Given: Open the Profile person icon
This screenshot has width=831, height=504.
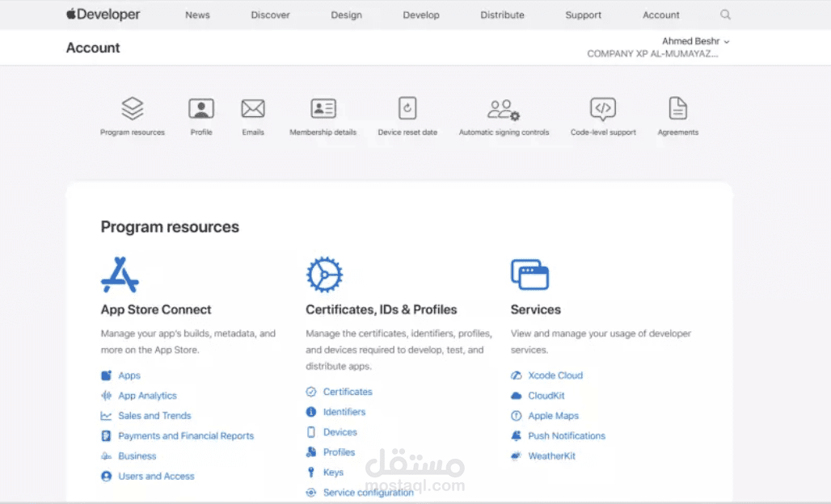Looking at the screenshot, I should coord(201,108).
